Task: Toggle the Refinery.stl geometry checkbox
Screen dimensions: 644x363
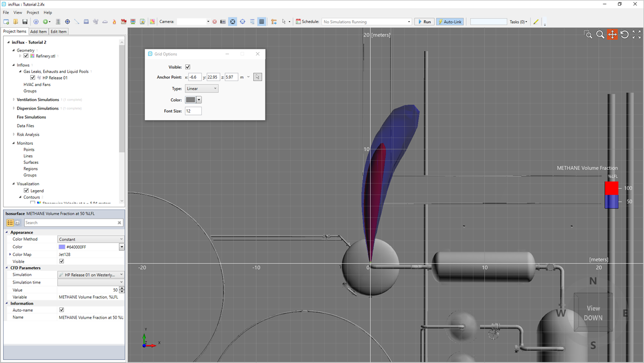Action: (26, 56)
